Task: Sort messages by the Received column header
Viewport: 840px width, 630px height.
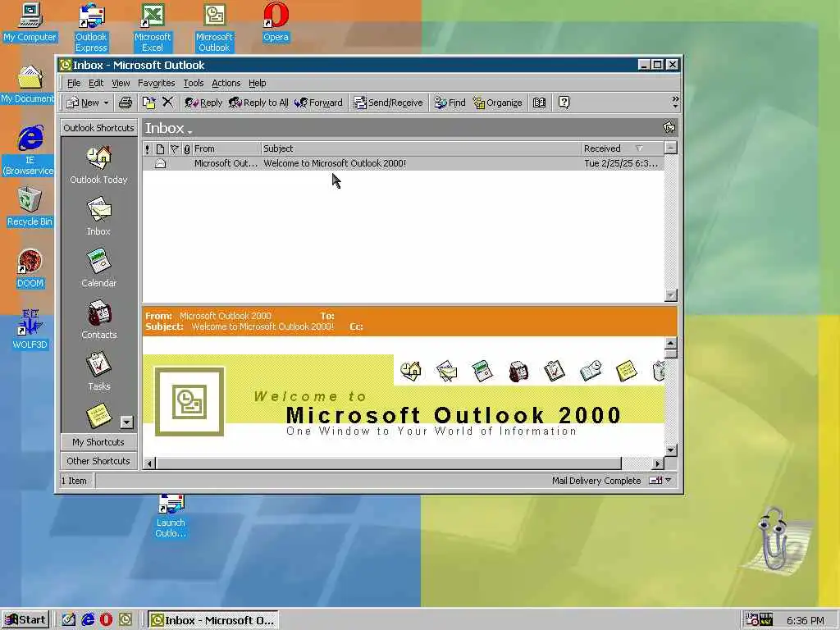Action: (x=623, y=148)
